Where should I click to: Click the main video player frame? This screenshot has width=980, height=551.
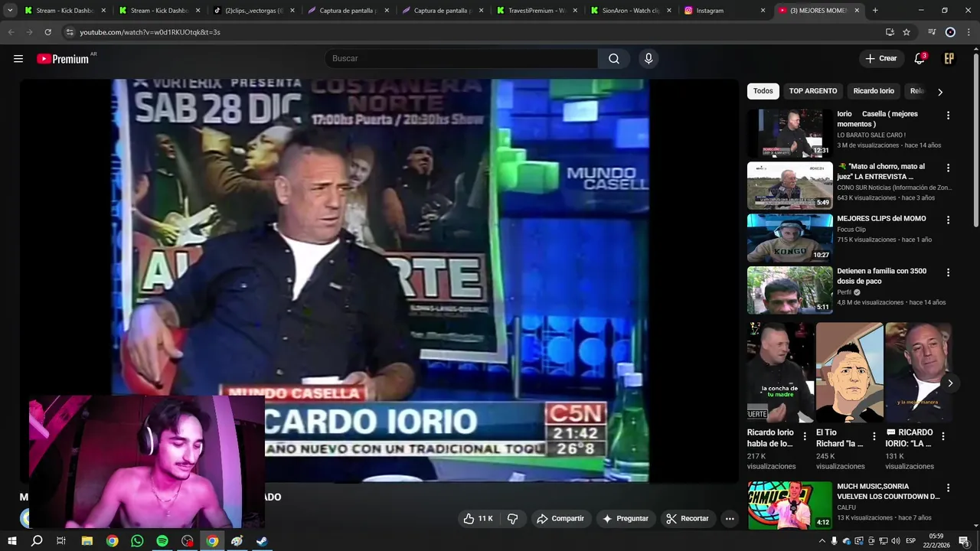click(x=381, y=281)
